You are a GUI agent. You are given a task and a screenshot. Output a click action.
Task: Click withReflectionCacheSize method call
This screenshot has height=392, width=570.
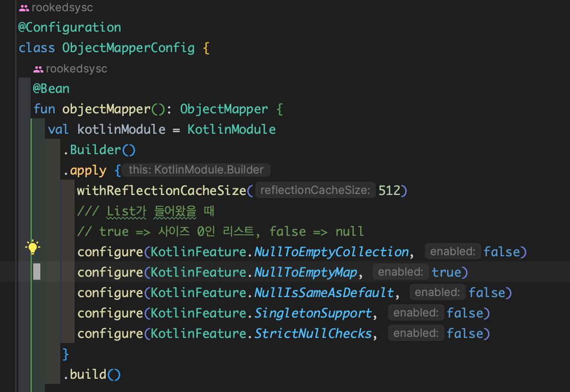pyautogui.click(x=161, y=190)
